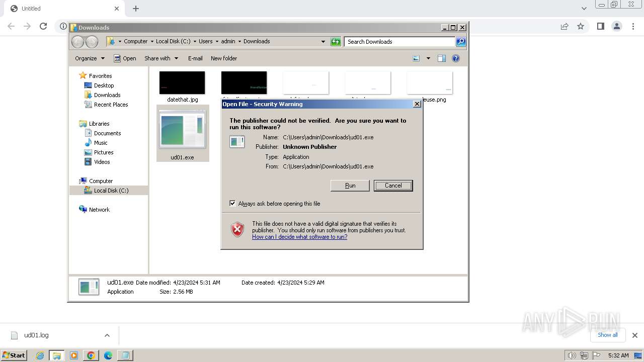Click the Run button in the security warning
The image size is (644, 362).
tap(350, 186)
